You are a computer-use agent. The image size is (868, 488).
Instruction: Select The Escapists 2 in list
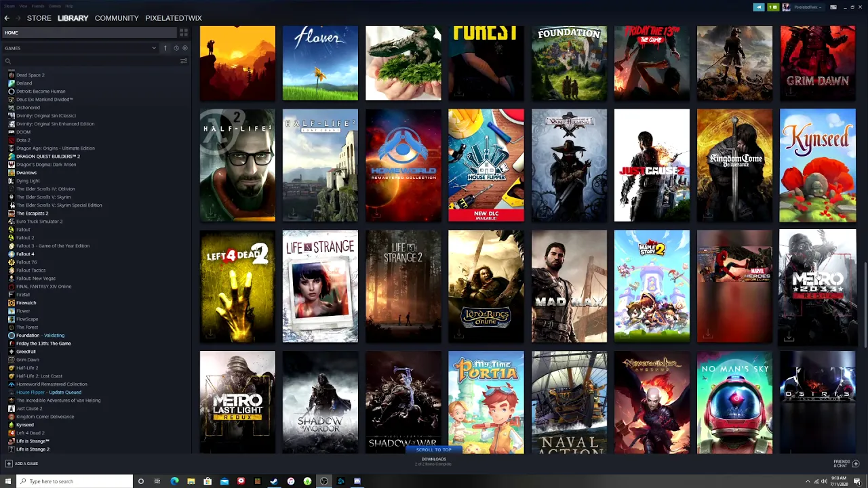32,213
